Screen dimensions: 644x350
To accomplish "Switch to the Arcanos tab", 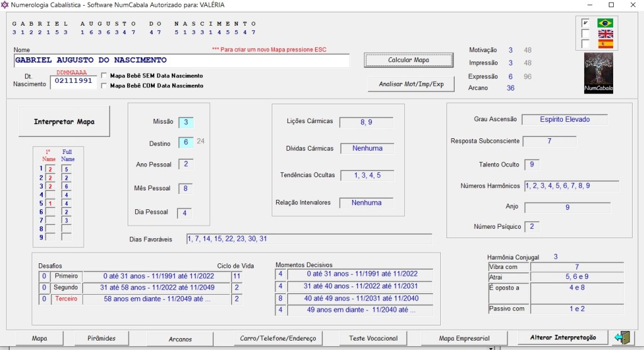I will coord(180,339).
